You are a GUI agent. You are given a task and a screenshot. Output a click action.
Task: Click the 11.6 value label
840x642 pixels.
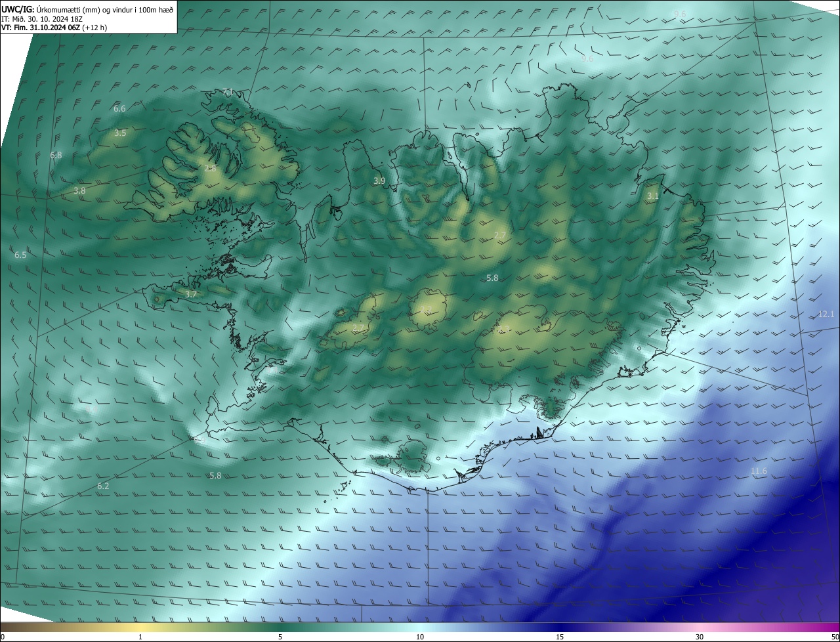759,471
